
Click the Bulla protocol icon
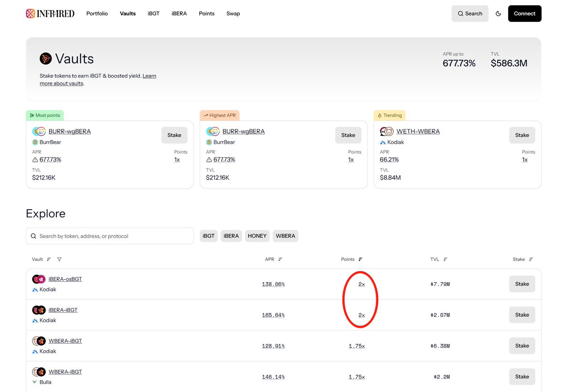(x=35, y=382)
